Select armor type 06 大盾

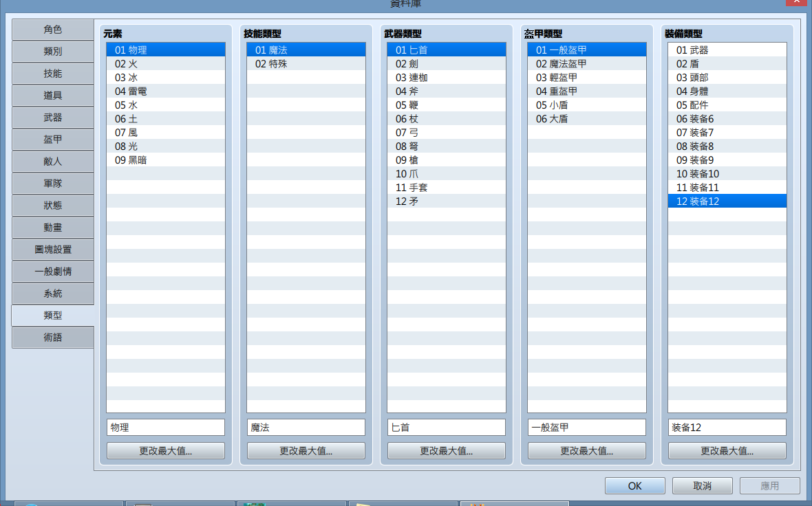(587, 118)
